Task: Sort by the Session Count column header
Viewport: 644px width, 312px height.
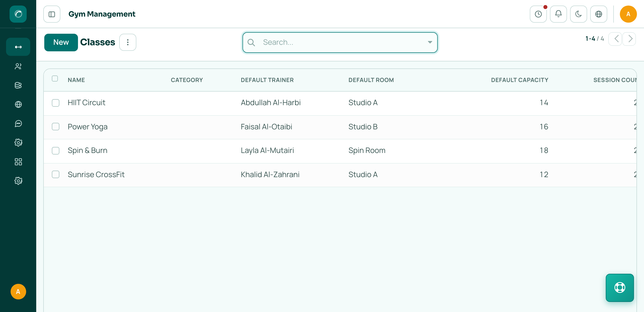Action: tap(615, 80)
